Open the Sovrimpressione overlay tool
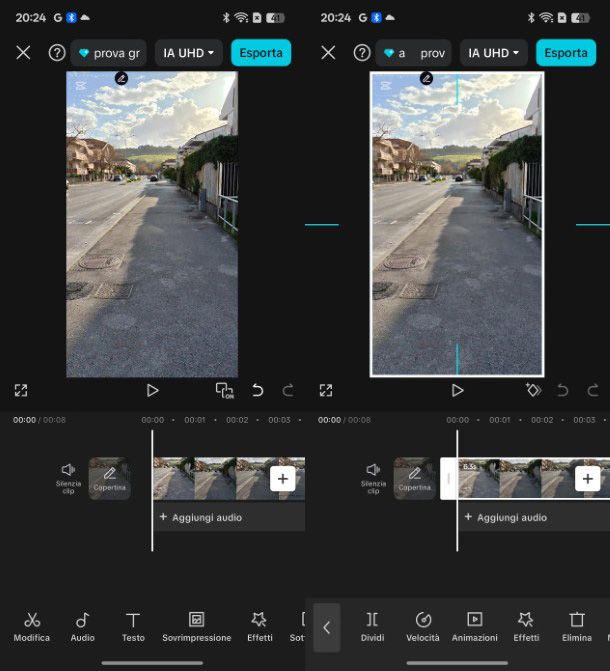Image resolution: width=610 pixels, height=671 pixels. pos(196,627)
